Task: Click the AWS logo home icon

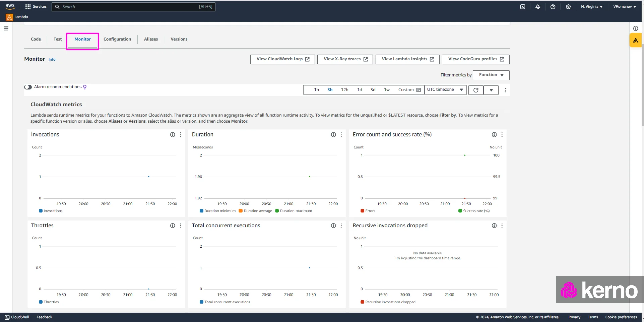Action: pos(10,6)
